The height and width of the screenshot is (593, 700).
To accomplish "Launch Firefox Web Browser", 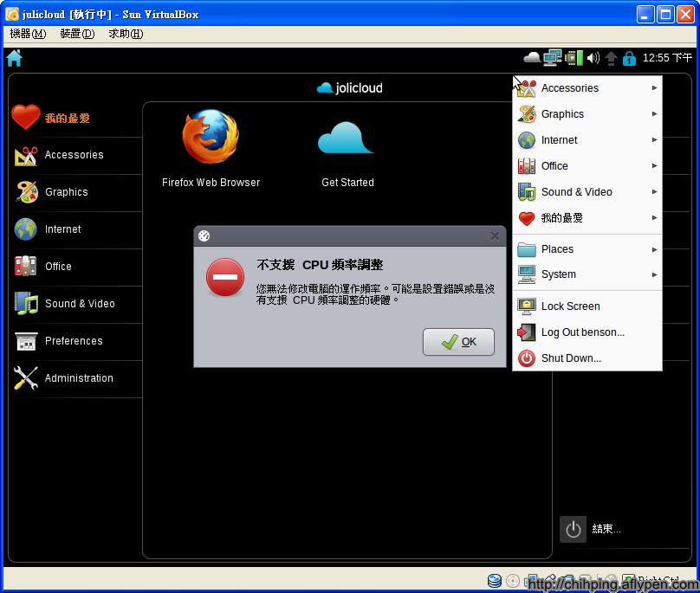I will point(211,149).
